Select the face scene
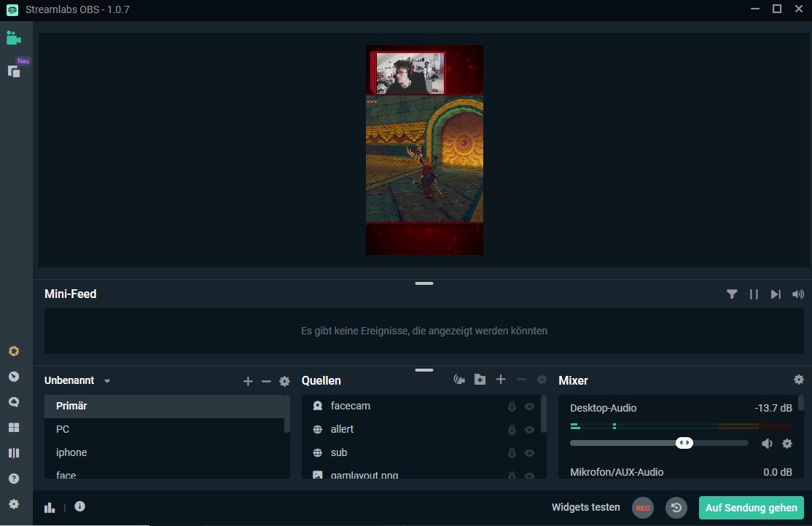 pyautogui.click(x=164, y=472)
